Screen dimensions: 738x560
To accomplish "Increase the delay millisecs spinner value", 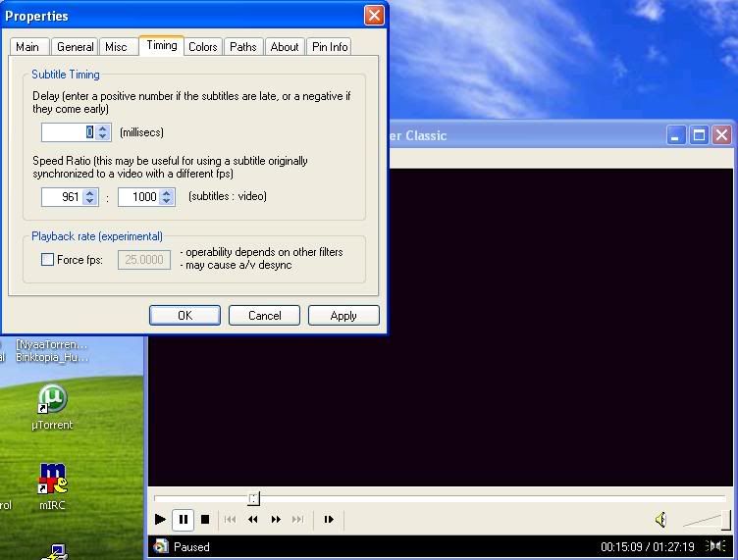I will click(x=103, y=128).
